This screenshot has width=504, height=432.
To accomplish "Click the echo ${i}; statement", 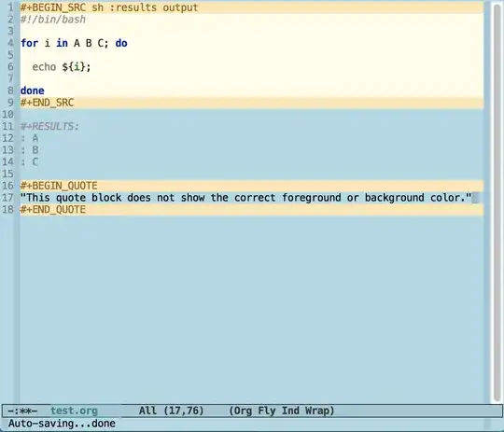I will pyautogui.click(x=62, y=67).
